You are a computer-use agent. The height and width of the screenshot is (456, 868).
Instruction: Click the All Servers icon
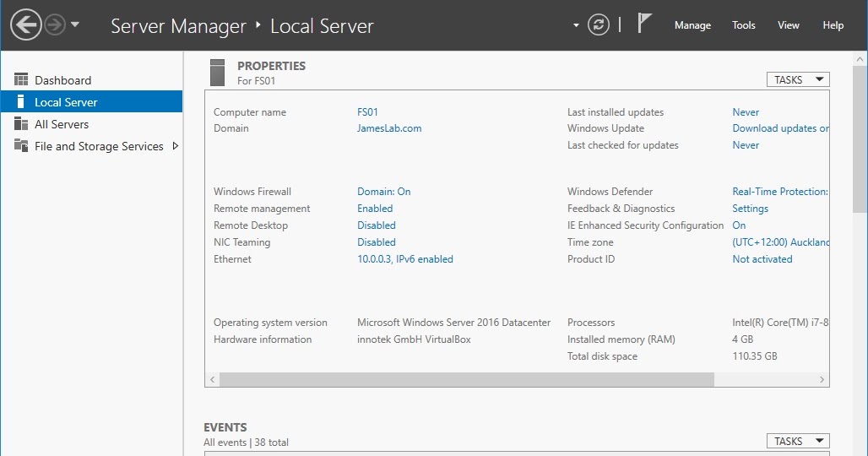(21, 124)
